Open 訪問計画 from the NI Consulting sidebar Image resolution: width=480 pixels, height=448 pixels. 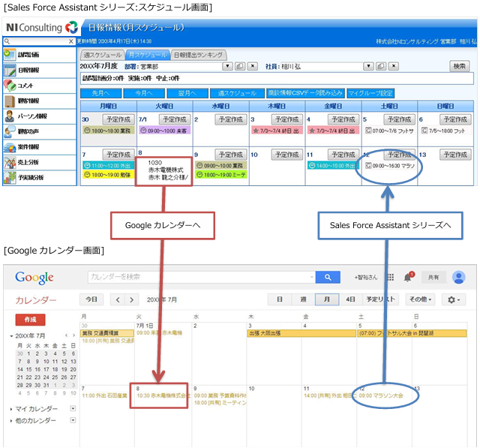(39, 55)
